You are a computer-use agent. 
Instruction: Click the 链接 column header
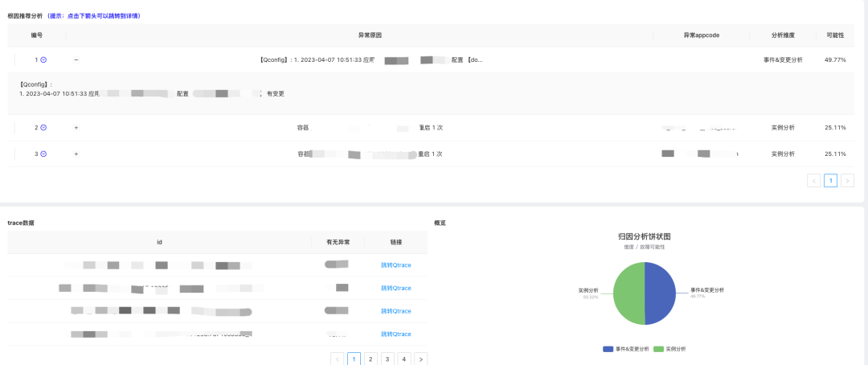[x=396, y=242]
